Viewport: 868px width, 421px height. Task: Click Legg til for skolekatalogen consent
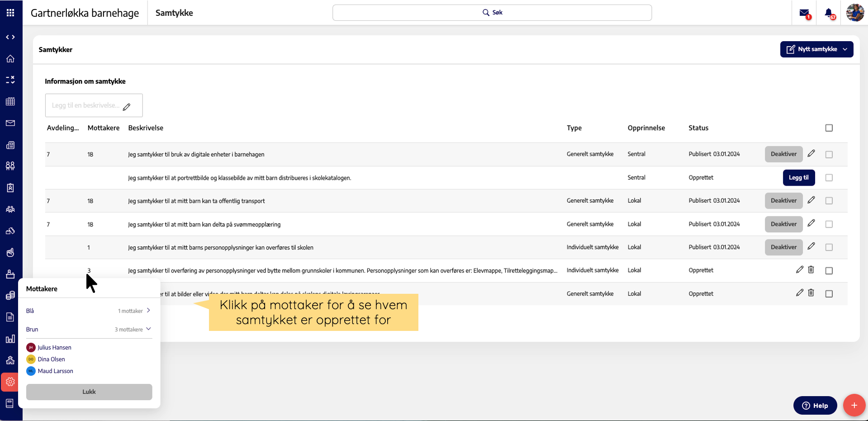[x=798, y=178]
